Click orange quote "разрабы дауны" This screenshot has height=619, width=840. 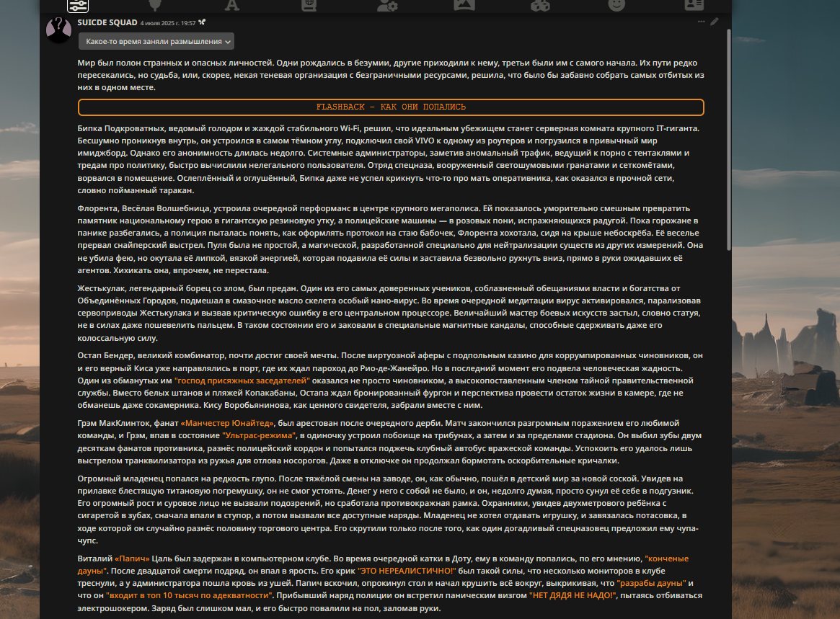651,583
